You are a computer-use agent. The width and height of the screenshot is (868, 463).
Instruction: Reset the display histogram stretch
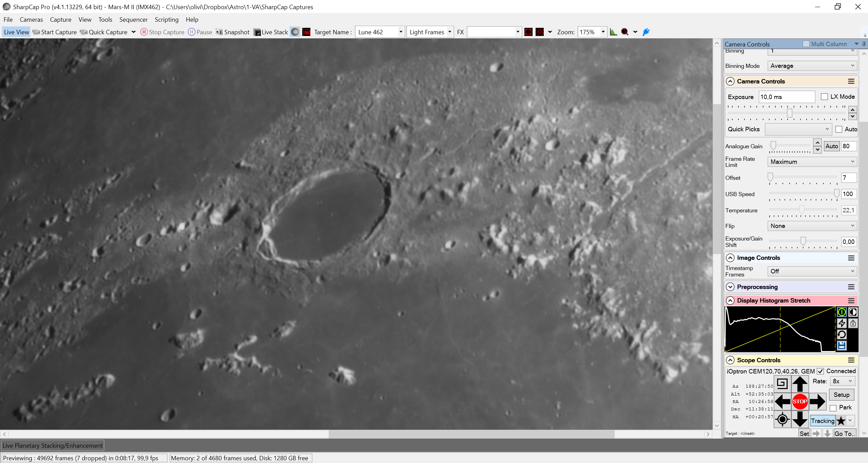(842, 334)
